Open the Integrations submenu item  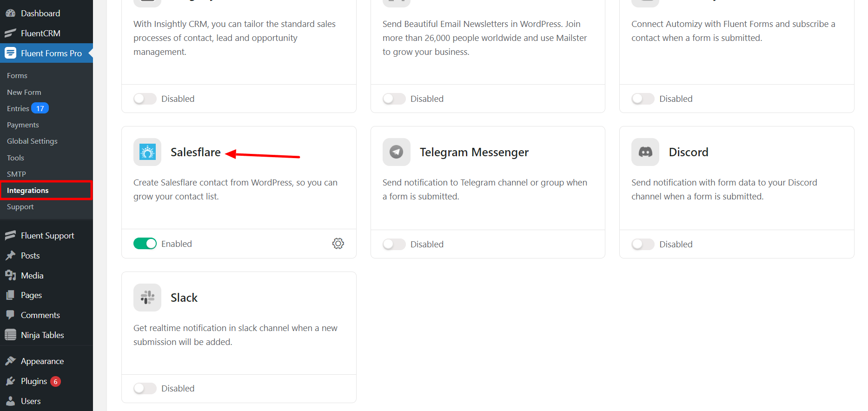[28, 191]
